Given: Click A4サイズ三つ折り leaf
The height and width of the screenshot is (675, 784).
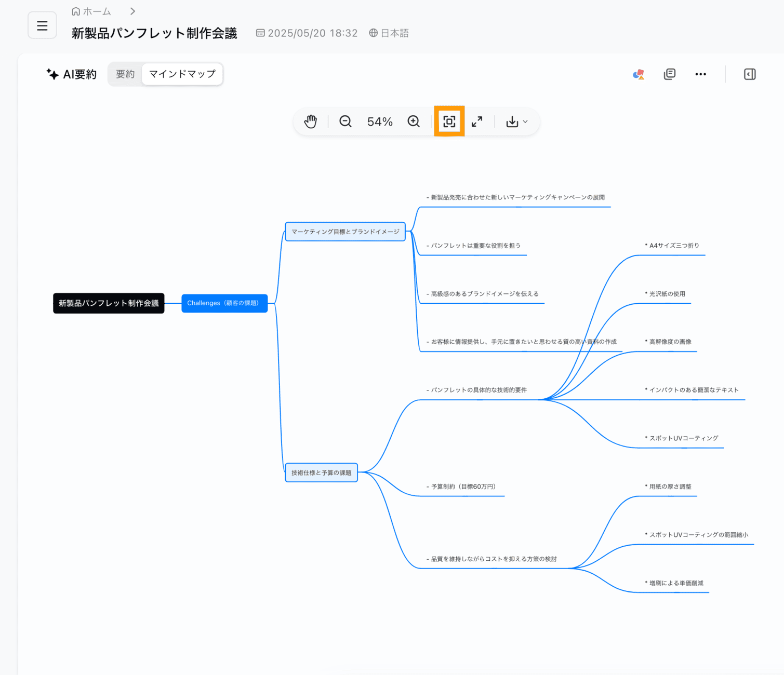Looking at the screenshot, I should tap(672, 246).
